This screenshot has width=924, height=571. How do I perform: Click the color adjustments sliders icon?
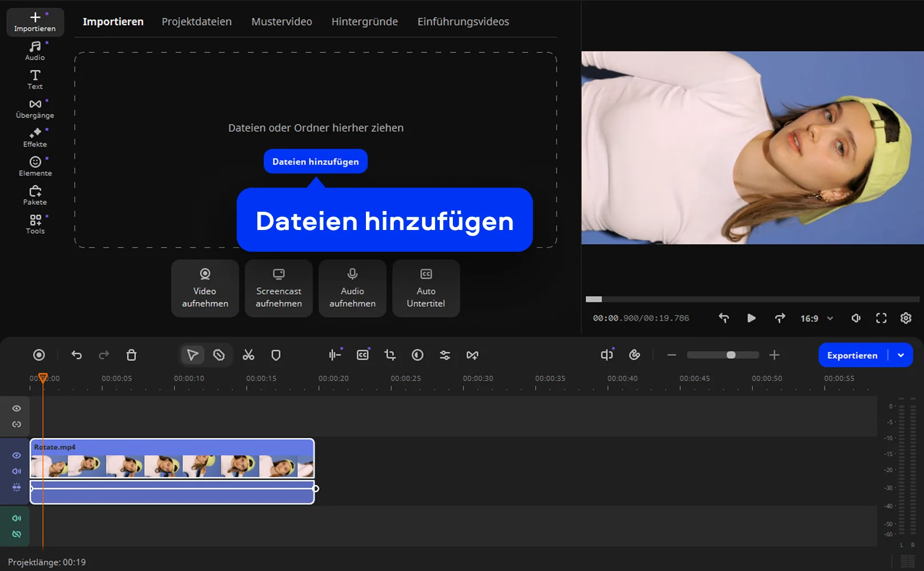[445, 355]
